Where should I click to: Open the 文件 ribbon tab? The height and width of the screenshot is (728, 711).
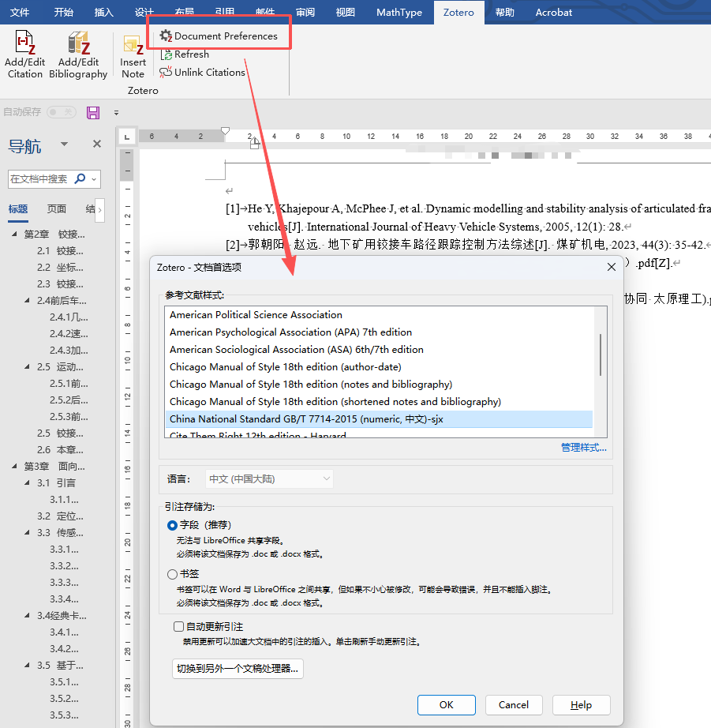(x=20, y=13)
